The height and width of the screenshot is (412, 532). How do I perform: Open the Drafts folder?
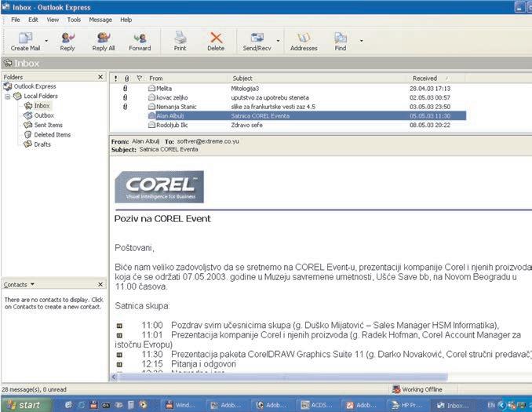tap(38, 144)
